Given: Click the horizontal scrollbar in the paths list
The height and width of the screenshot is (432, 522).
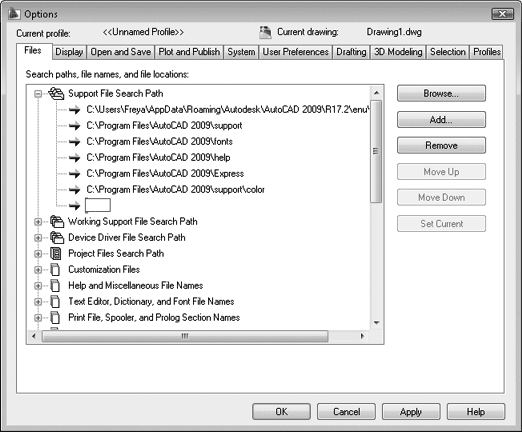Looking at the screenshot, I should coord(185,336).
